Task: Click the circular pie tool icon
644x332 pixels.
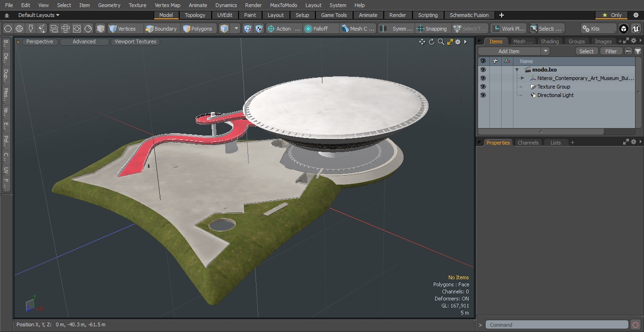Action: point(88,29)
